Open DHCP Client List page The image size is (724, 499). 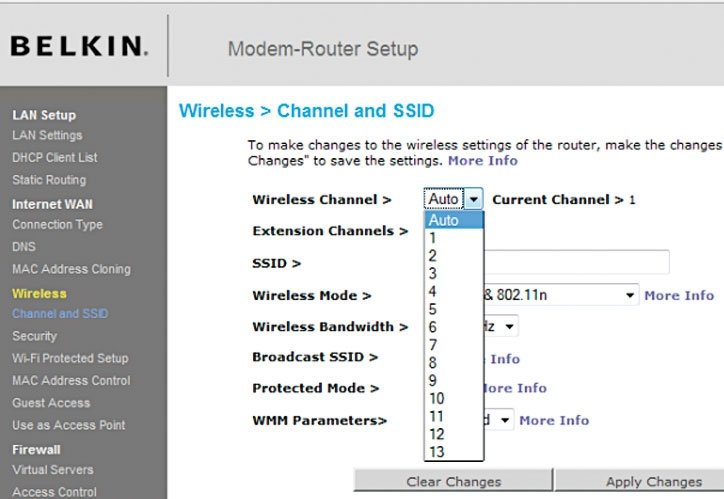tap(55, 157)
